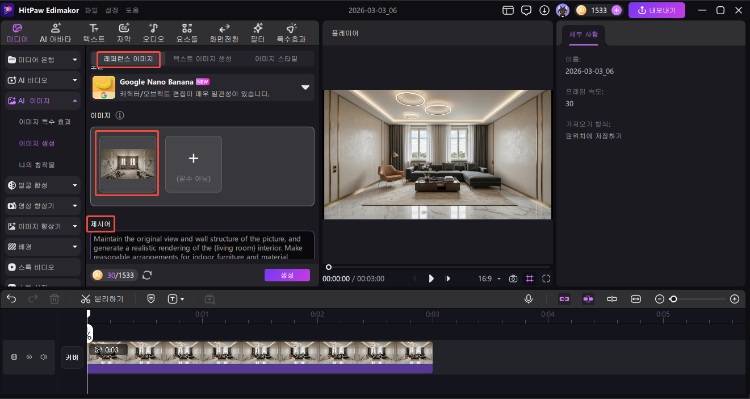Mute the video track with speaker icon
Screen dimensions: 750x399
pos(44,357)
